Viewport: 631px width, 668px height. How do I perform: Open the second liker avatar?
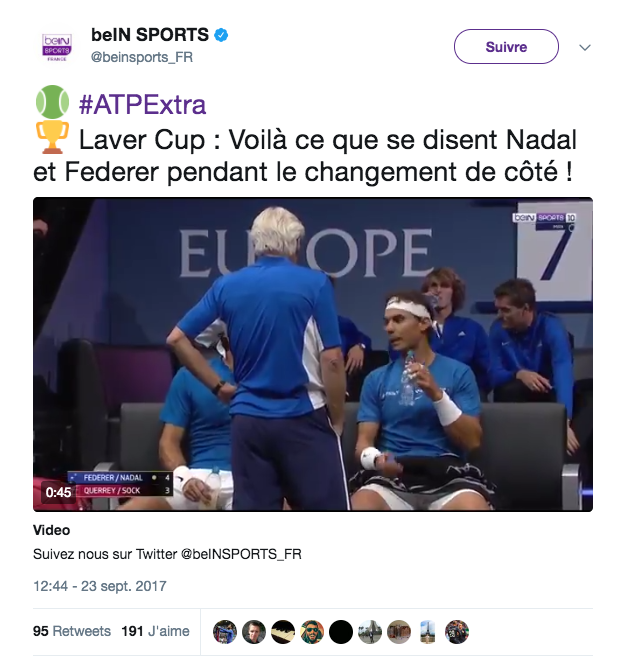pyautogui.click(x=254, y=631)
